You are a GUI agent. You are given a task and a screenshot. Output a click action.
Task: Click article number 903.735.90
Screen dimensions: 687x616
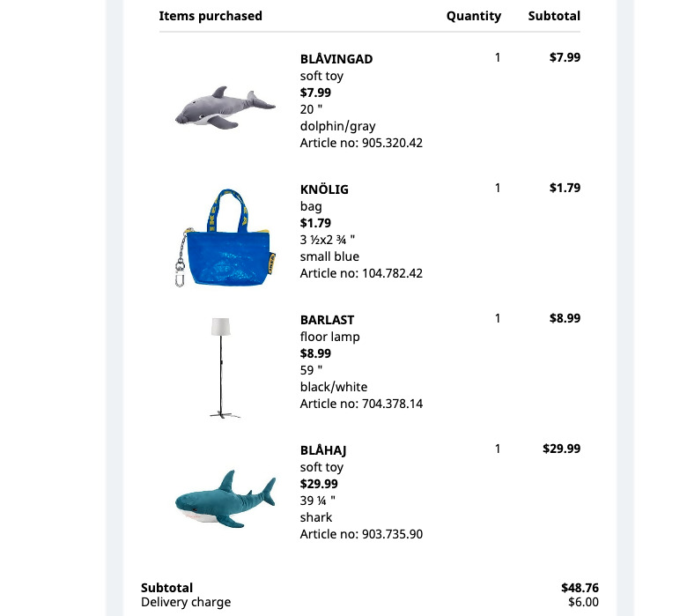click(392, 534)
